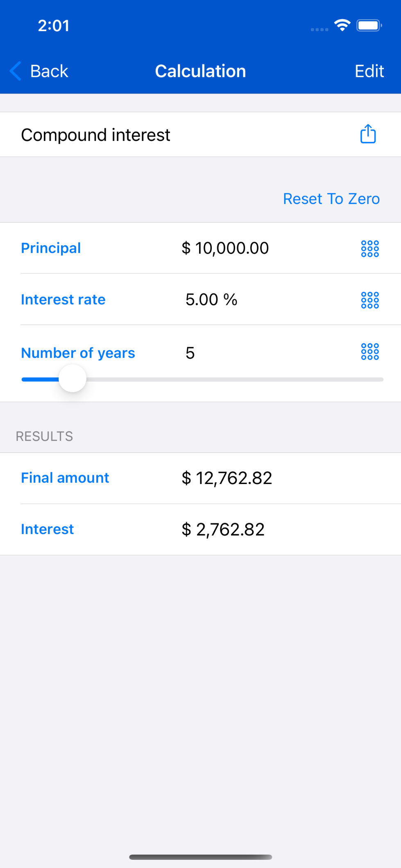Image resolution: width=401 pixels, height=868 pixels.
Task: Tap the Interest result value
Action: (x=223, y=529)
